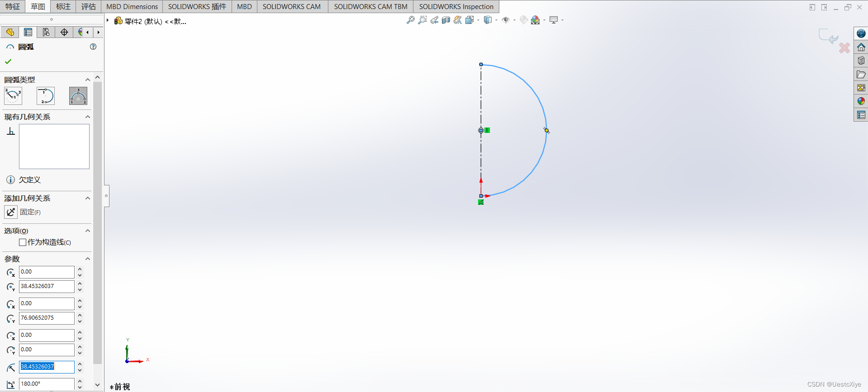
Task: Click 现有几何关系 relations list box
Action: pyautogui.click(x=54, y=146)
